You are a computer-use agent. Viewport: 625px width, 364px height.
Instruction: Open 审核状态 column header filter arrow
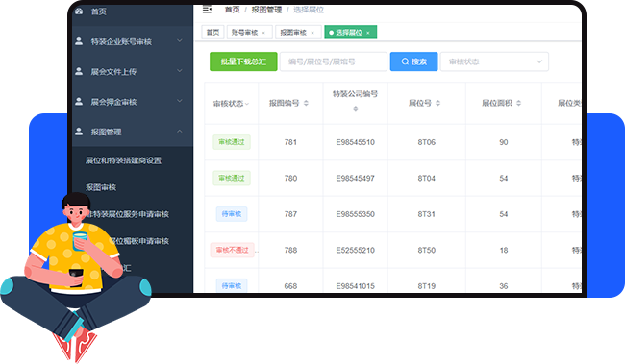pyautogui.click(x=247, y=104)
